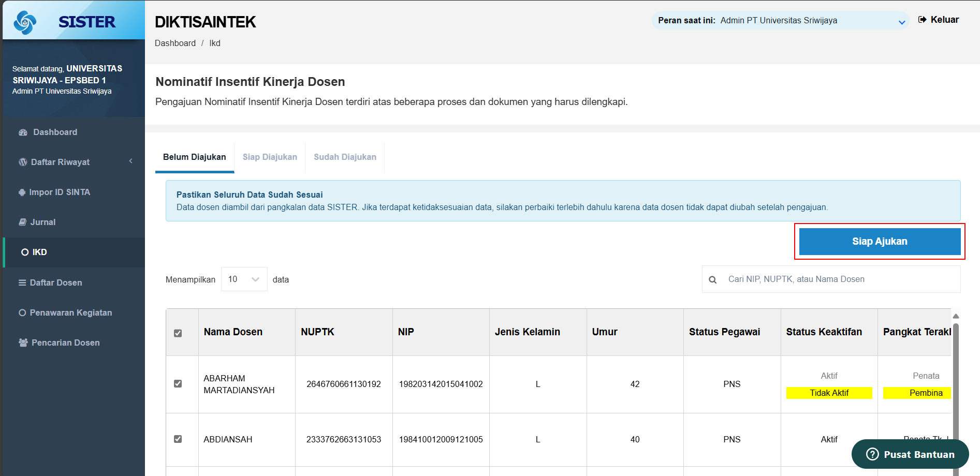Uncheck the ABDIANSAH row checkbox
This screenshot has height=476, width=980.
[178, 439]
